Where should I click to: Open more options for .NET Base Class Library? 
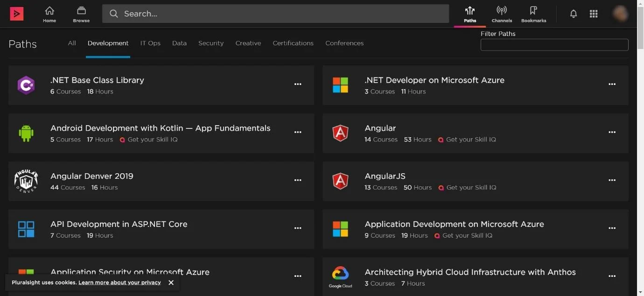coord(298,85)
